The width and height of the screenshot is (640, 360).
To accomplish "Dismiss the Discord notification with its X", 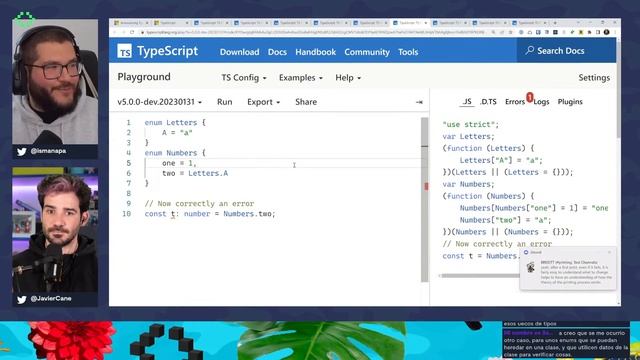I will point(609,252).
